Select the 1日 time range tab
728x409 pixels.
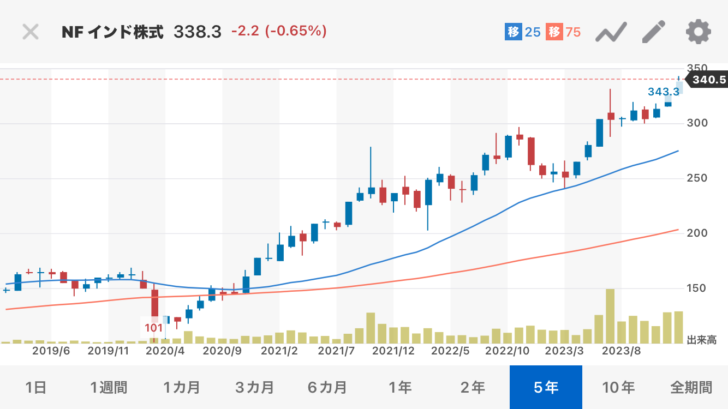(34, 387)
